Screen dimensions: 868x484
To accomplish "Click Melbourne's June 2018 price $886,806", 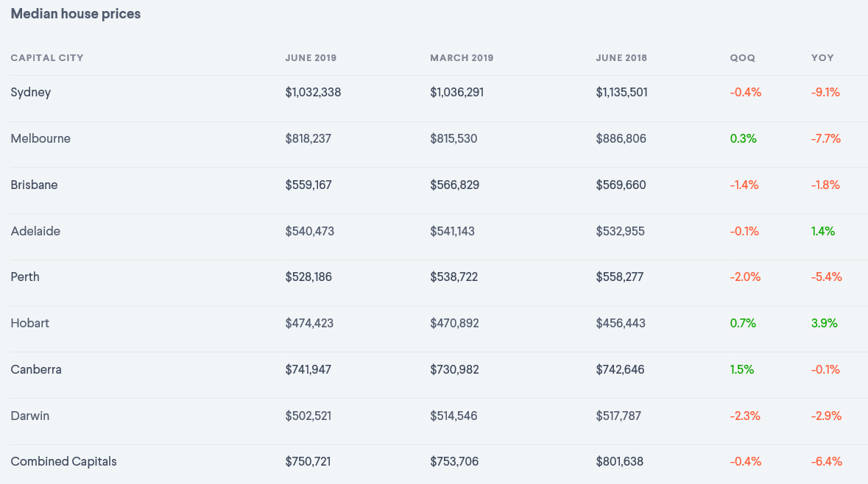I will tap(621, 139).
